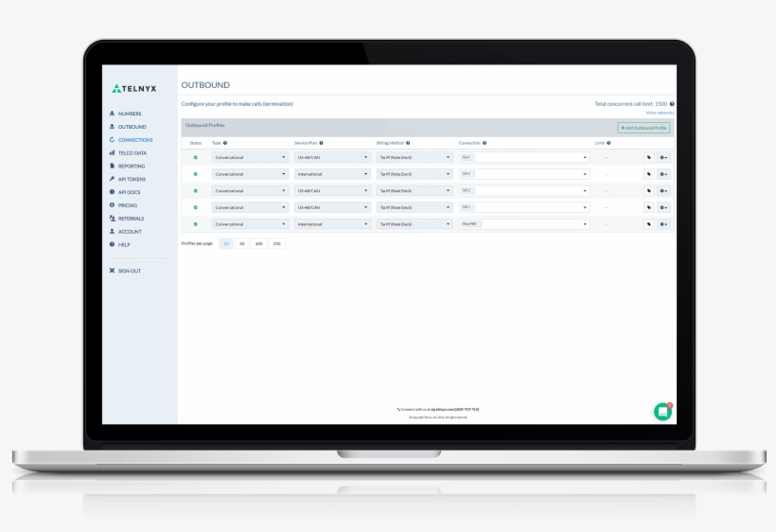Click the Telnyx logo
The image size is (776, 532).
pyautogui.click(x=134, y=89)
